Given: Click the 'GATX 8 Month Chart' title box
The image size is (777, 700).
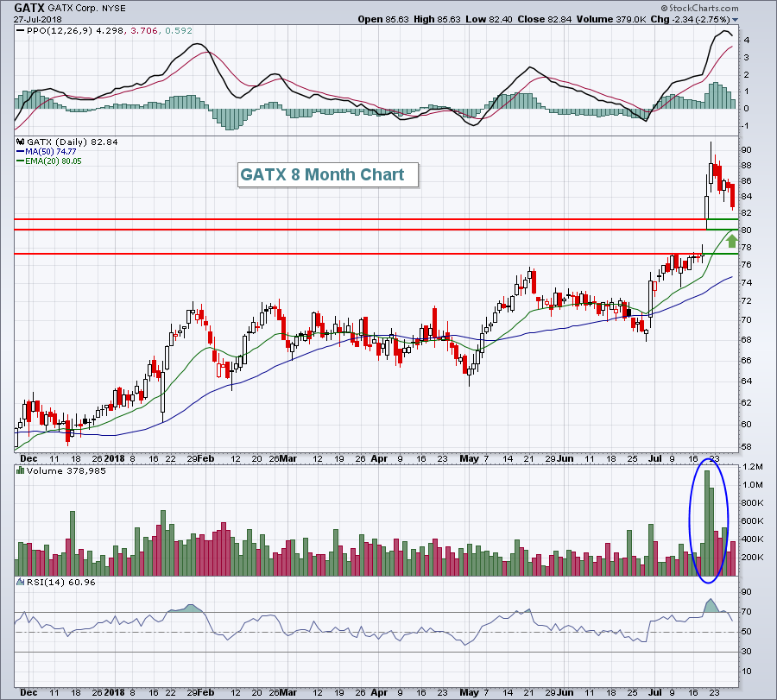Looking at the screenshot, I should tap(327, 175).
